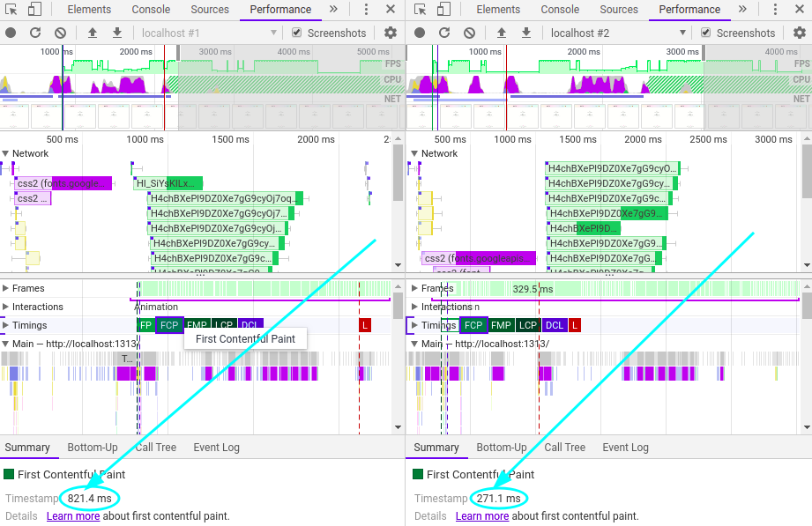Click css2 (fonts.googleapis...) request in right network

pos(479,258)
